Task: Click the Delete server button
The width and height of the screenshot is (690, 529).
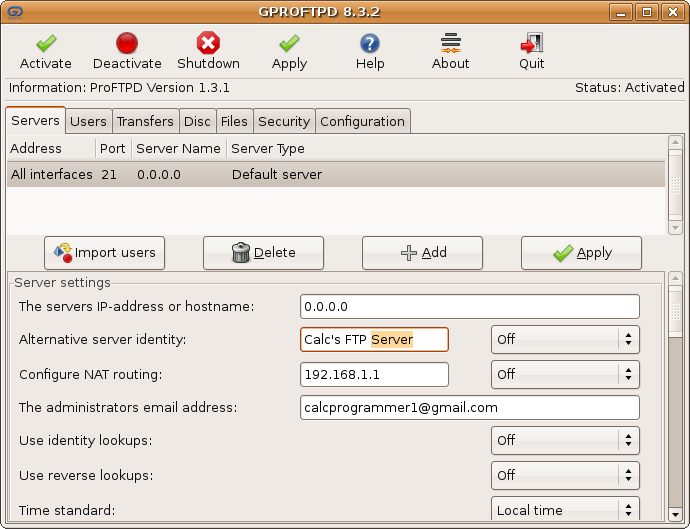Action: click(263, 253)
